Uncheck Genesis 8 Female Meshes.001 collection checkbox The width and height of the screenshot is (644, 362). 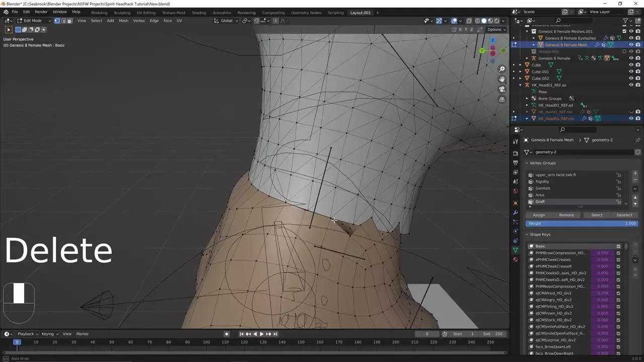tap(624, 31)
